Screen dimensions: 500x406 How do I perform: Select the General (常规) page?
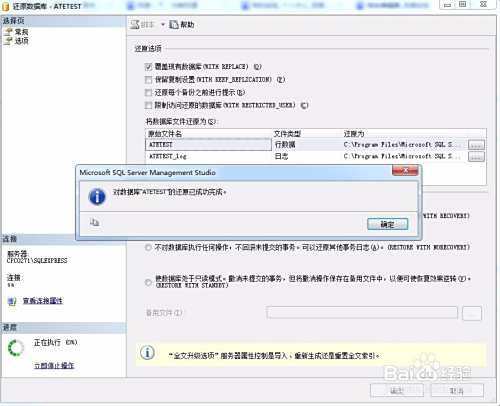(x=21, y=32)
